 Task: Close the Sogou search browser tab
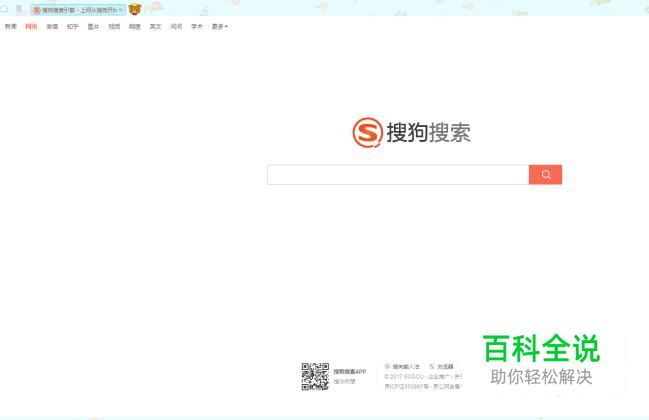(x=121, y=10)
